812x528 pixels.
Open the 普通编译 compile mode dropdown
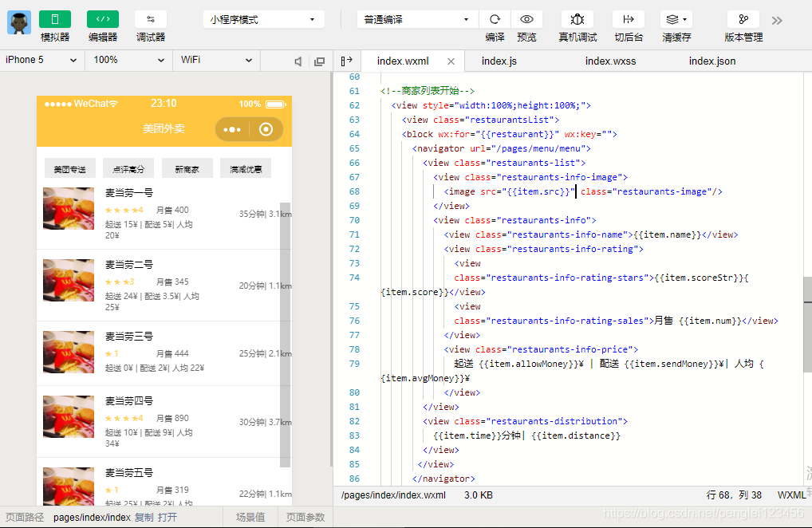point(417,20)
